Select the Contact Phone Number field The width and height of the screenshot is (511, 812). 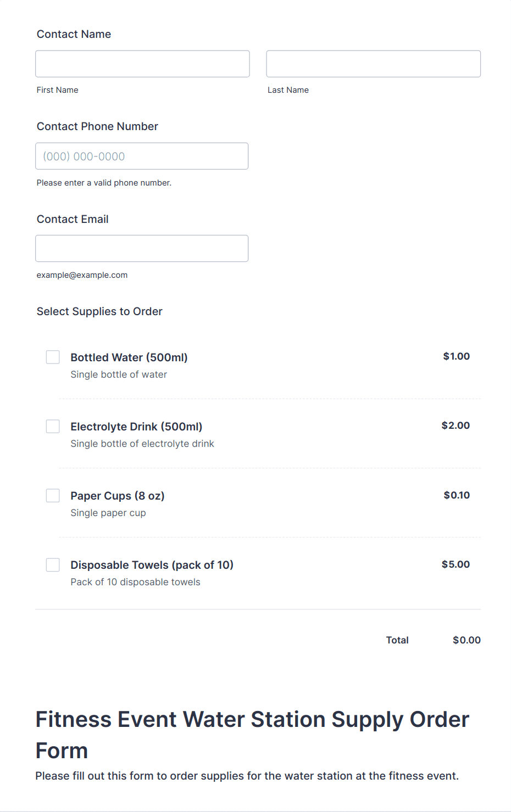[142, 156]
